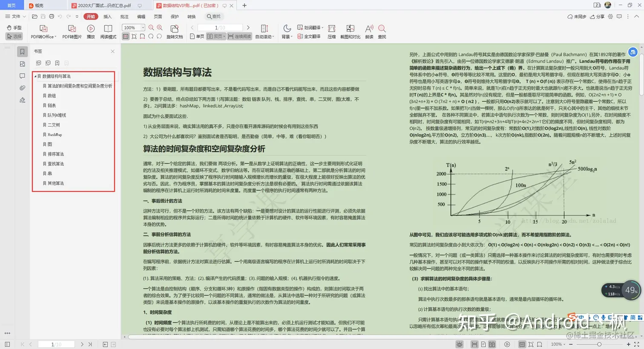Screen dimensions: 644x349
Task: Start slideshow with 播放 button
Action: (91, 32)
